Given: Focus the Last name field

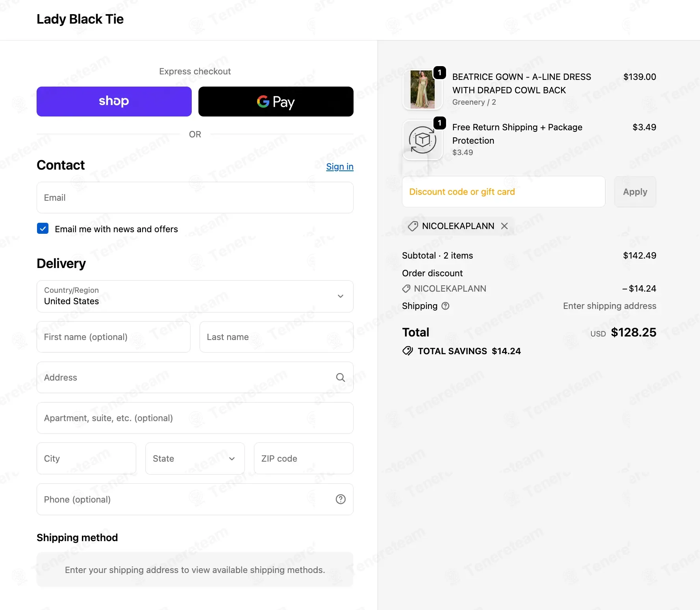Looking at the screenshot, I should [276, 337].
